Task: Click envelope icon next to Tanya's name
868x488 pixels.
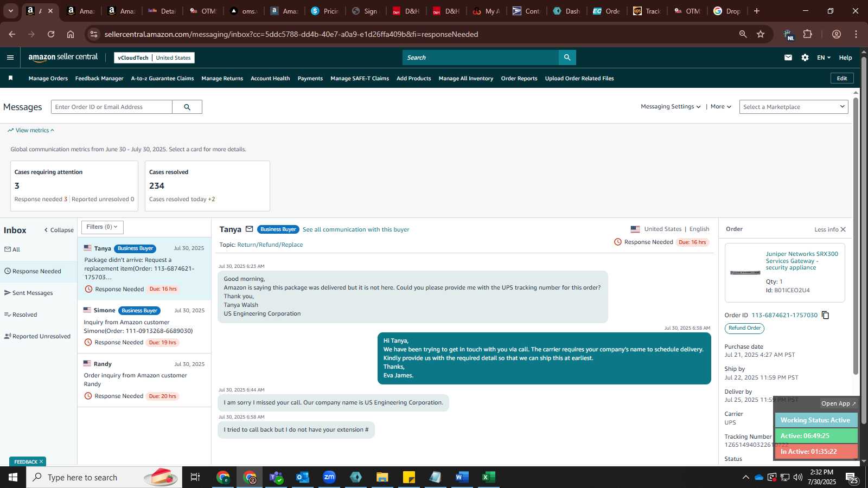Action: click(250, 229)
